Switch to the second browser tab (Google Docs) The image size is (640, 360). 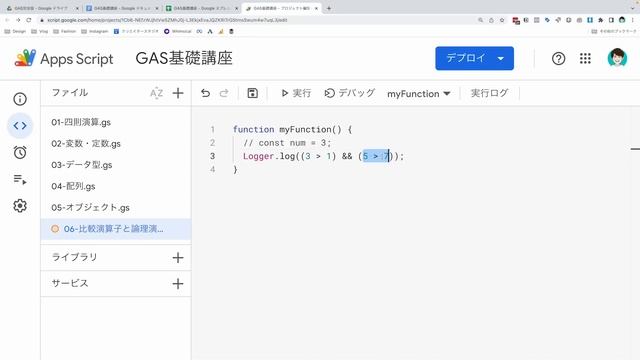[121, 8]
